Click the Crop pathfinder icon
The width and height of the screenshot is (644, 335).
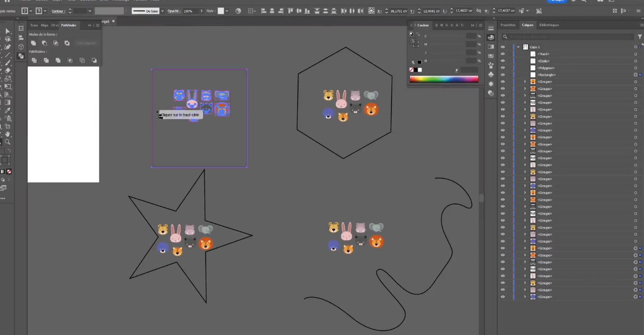pos(70,60)
